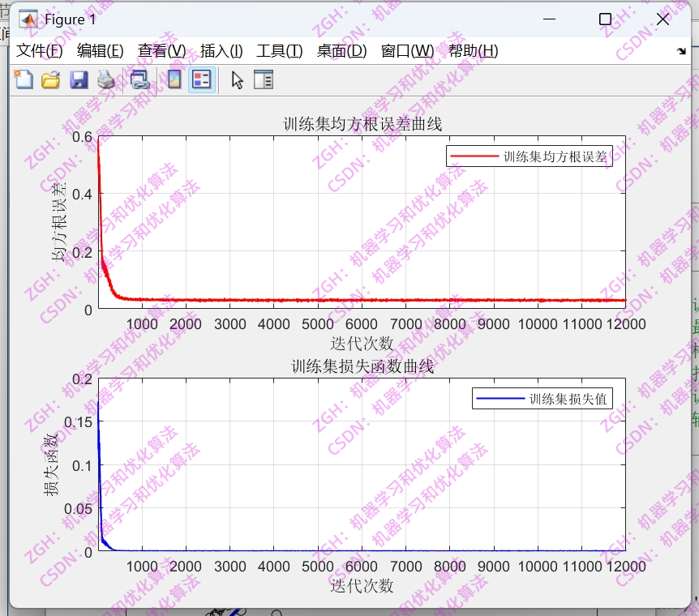Open the 文件(F) menu

click(x=39, y=51)
